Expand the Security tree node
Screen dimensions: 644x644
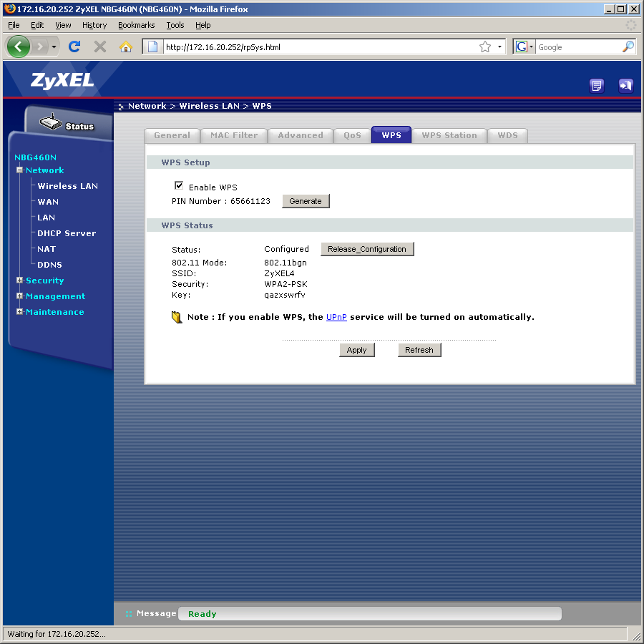click(19, 280)
